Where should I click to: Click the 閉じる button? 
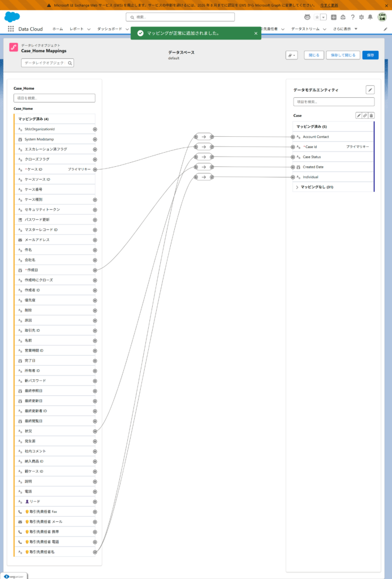pos(314,55)
